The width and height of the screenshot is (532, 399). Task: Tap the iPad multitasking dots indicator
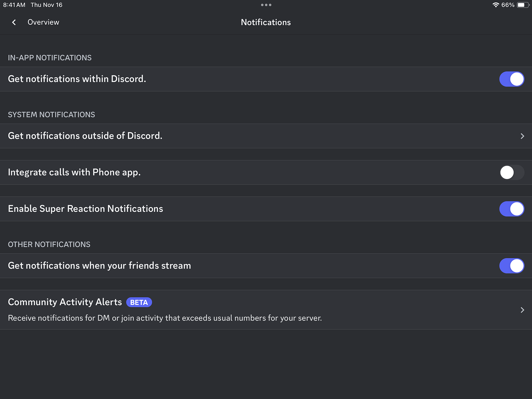coord(266,5)
